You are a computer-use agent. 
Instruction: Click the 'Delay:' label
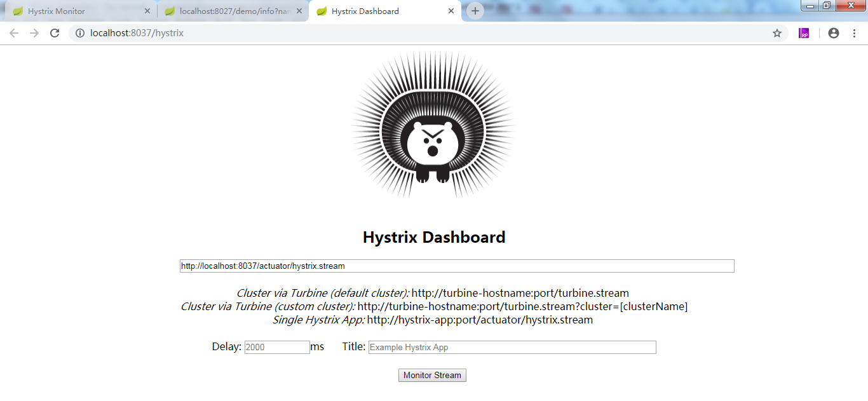tap(227, 347)
